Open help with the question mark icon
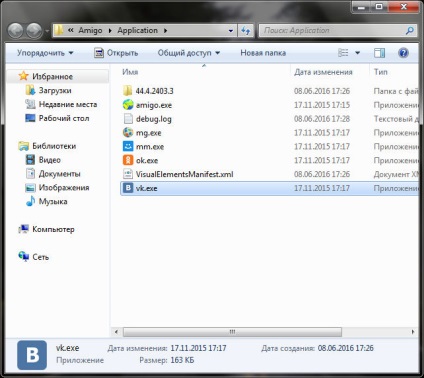Screen dimensions: 424x378 click(x=403, y=53)
